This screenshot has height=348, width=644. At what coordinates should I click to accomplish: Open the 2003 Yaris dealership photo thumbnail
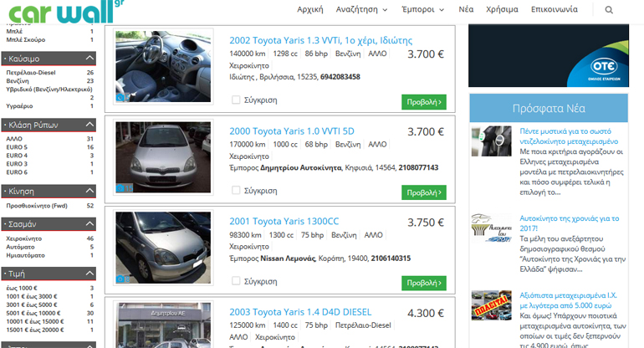tap(163, 325)
